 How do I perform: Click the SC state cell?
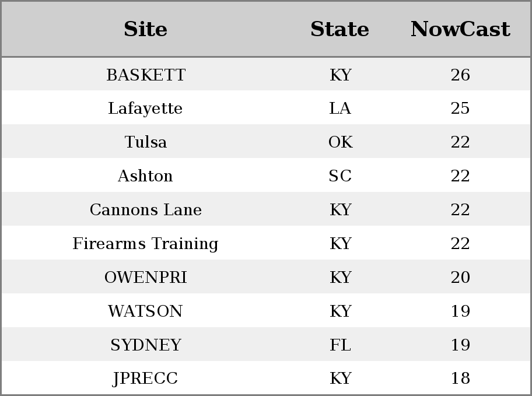click(340, 176)
